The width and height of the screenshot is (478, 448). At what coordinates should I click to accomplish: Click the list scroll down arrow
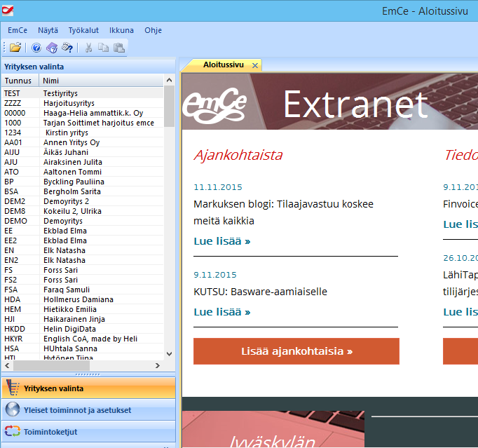click(169, 354)
